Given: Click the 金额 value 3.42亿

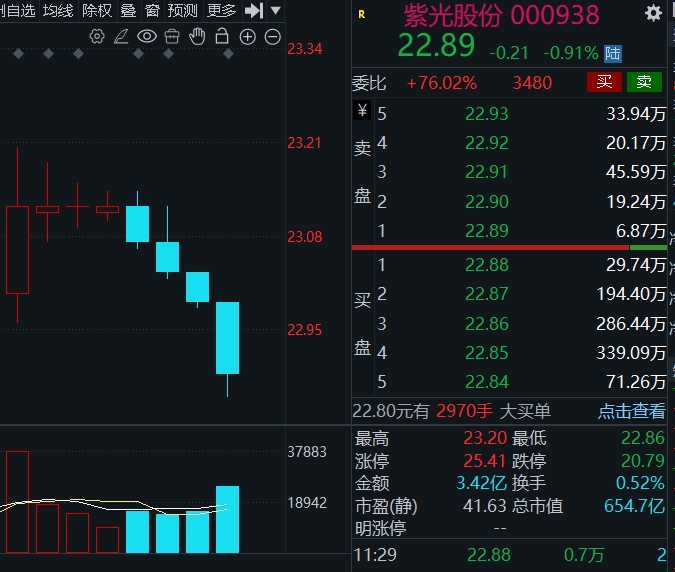Looking at the screenshot, I should [x=481, y=483].
